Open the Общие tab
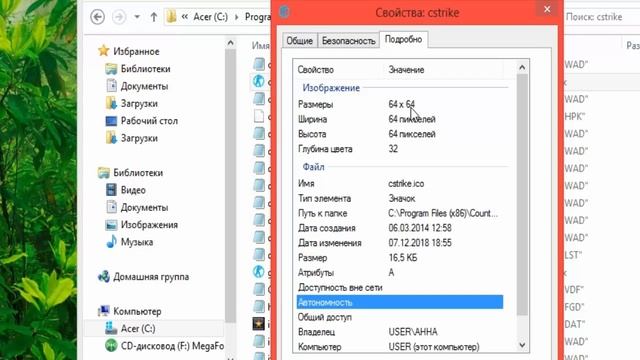The image size is (640, 360). click(x=299, y=41)
